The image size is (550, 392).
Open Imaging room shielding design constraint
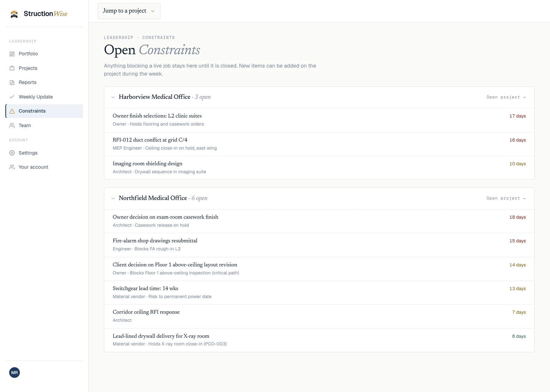point(319,168)
